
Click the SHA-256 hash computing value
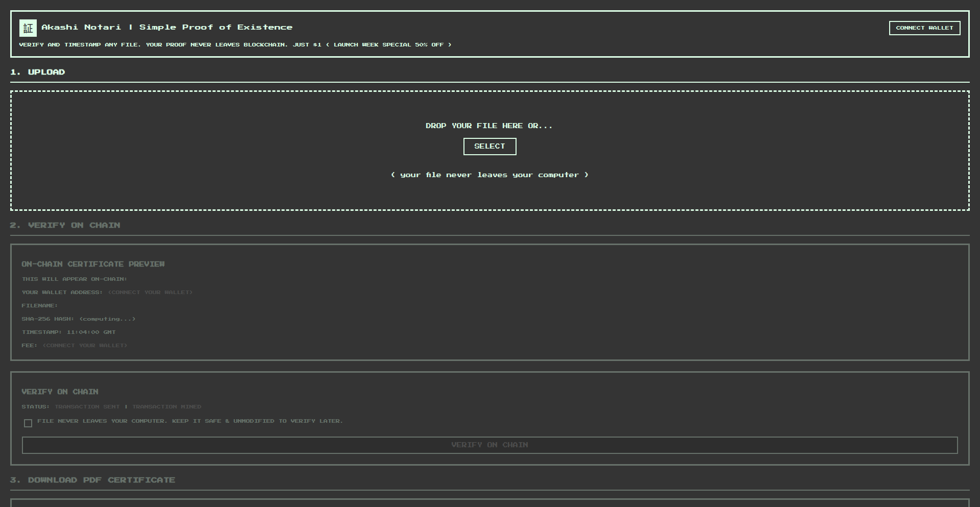pos(107,319)
